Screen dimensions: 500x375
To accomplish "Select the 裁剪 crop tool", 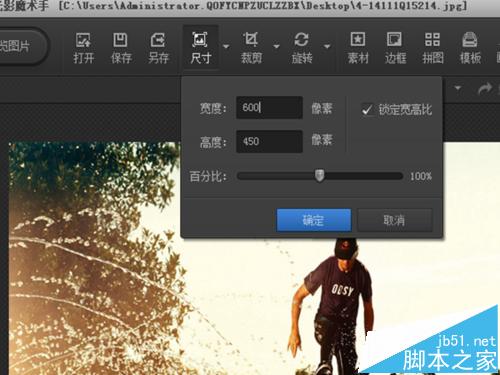I will click(251, 48).
